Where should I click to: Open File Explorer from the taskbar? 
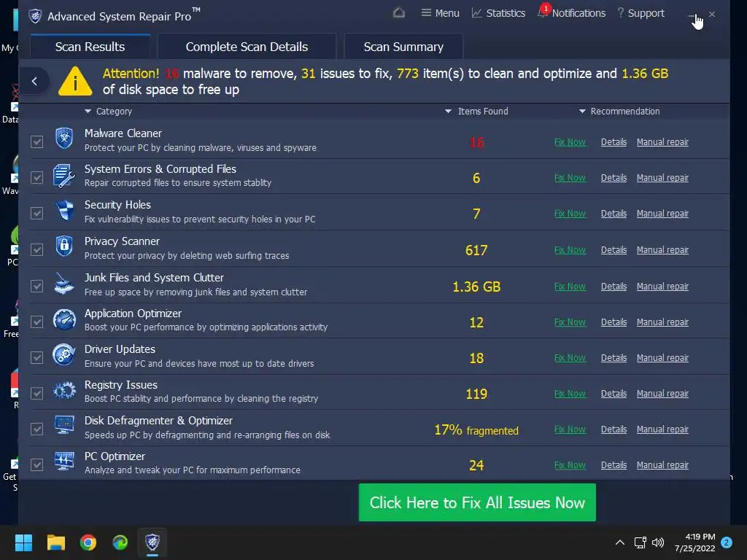coord(55,542)
